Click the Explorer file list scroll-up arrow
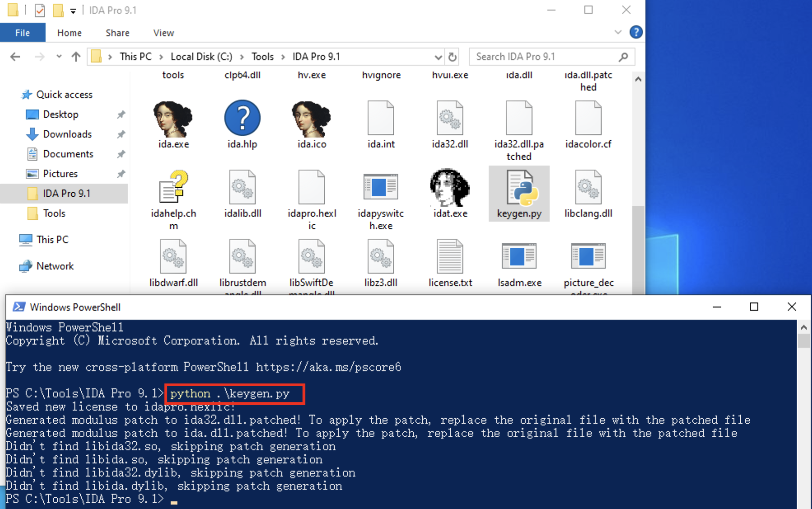The width and height of the screenshot is (812, 509). [638, 79]
